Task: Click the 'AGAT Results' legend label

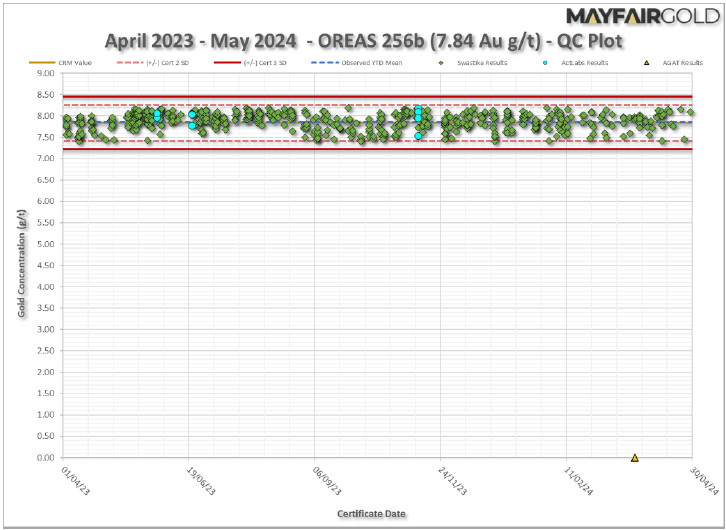Action: [x=682, y=62]
